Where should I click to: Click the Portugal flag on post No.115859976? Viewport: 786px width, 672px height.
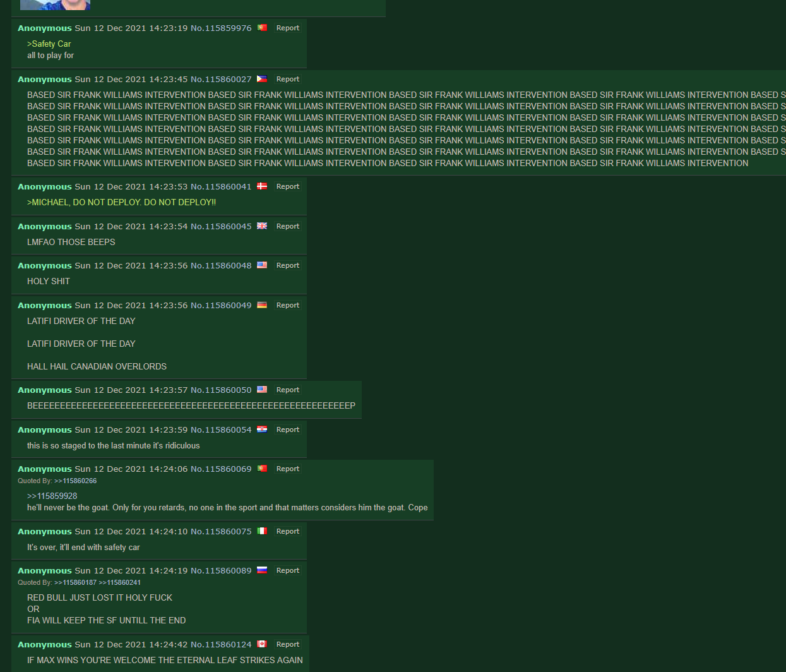[x=262, y=28]
